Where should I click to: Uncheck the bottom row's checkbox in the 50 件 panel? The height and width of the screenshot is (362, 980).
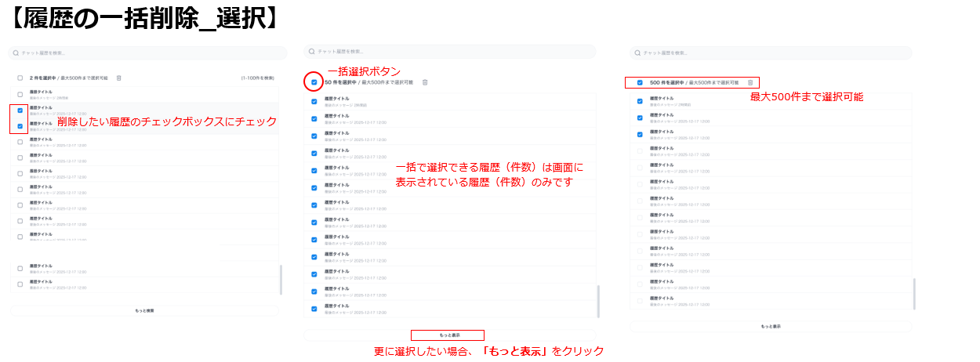coord(314,309)
